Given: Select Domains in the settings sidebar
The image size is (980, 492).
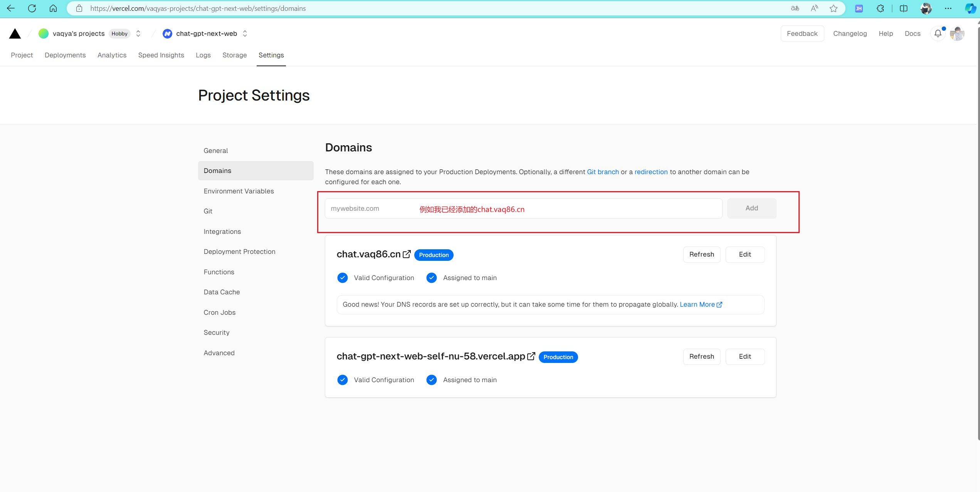Looking at the screenshot, I should coord(256,171).
